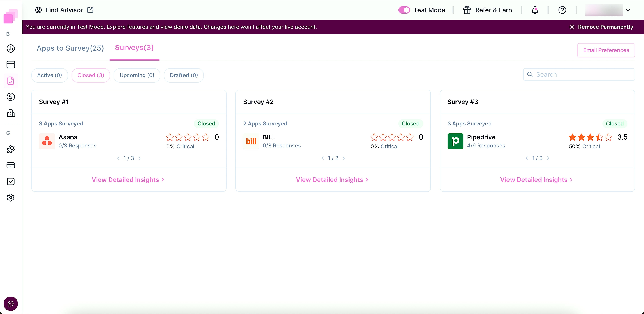Filter by Upcoming (0) surveys
This screenshot has height=314, width=644.
pos(137,75)
